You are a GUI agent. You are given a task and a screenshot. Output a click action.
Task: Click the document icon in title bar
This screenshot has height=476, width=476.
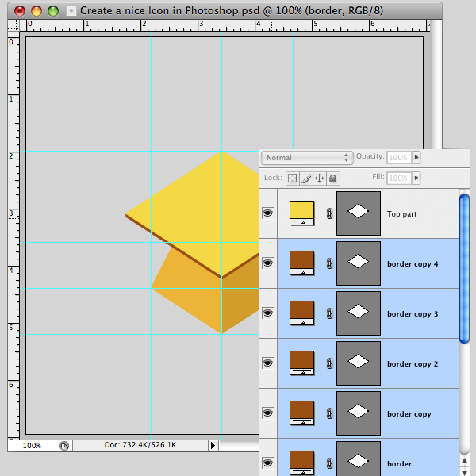pyautogui.click(x=71, y=11)
